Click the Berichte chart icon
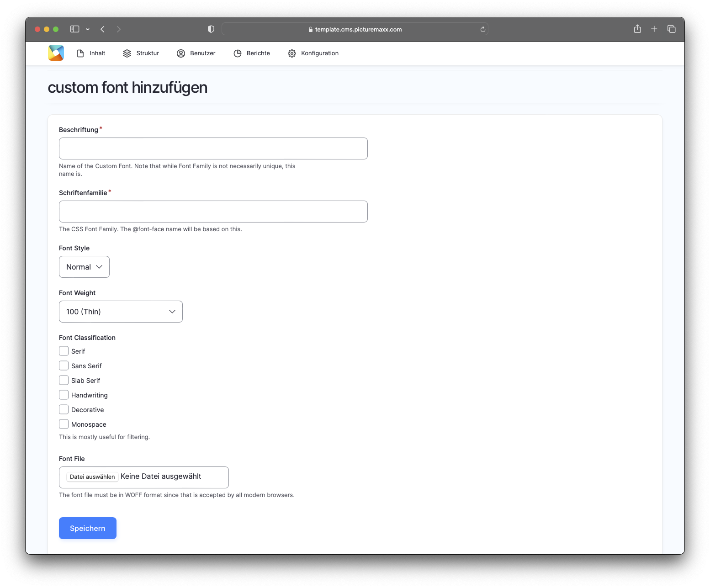 pyautogui.click(x=238, y=53)
